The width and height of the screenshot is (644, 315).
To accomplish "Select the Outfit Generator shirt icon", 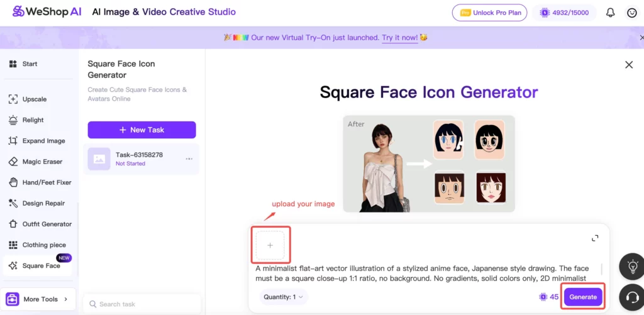I will pyautogui.click(x=13, y=224).
